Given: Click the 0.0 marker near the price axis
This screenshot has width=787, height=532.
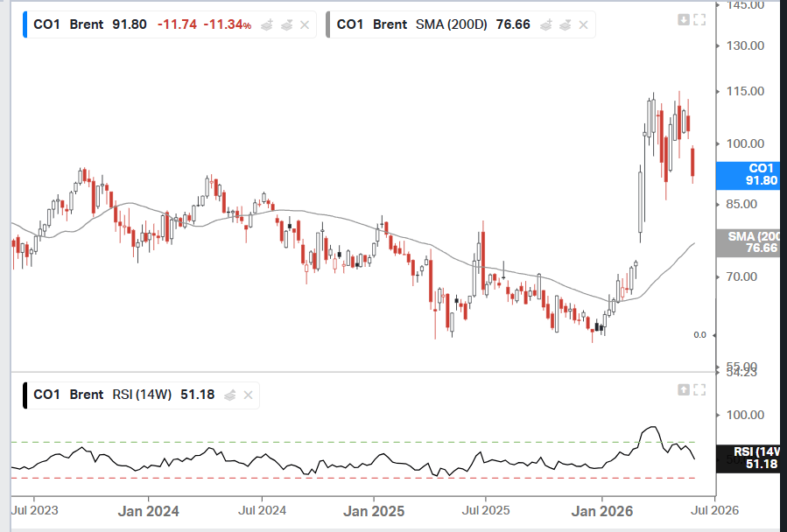Looking at the screenshot, I should pyautogui.click(x=699, y=335).
